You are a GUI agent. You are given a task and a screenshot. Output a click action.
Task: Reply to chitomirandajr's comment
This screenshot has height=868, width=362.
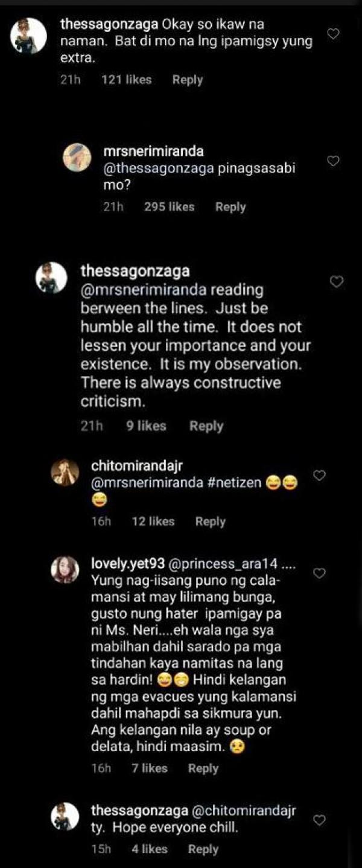(x=210, y=522)
